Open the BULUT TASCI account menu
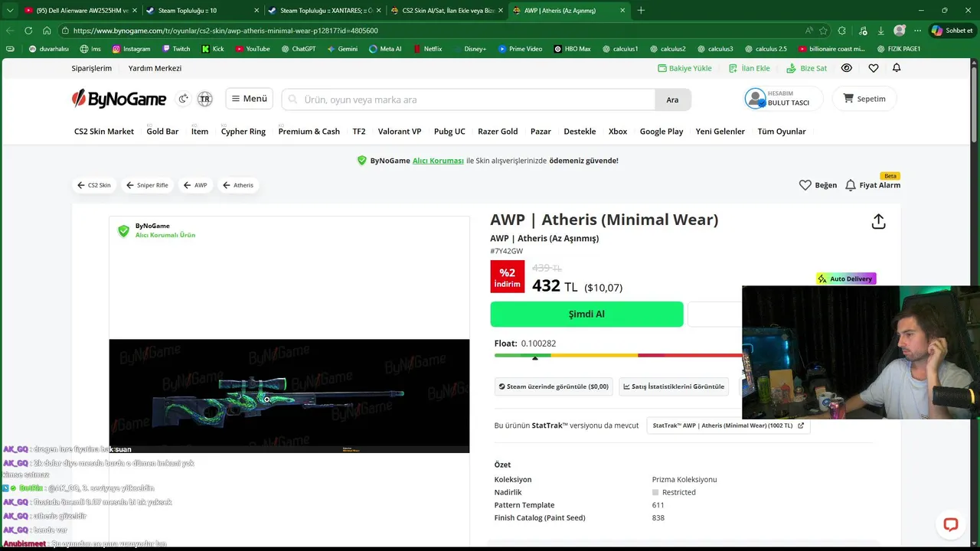Image resolution: width=980 pixels, height=551 pixels. pyautogui.click(x=783, y=99)
